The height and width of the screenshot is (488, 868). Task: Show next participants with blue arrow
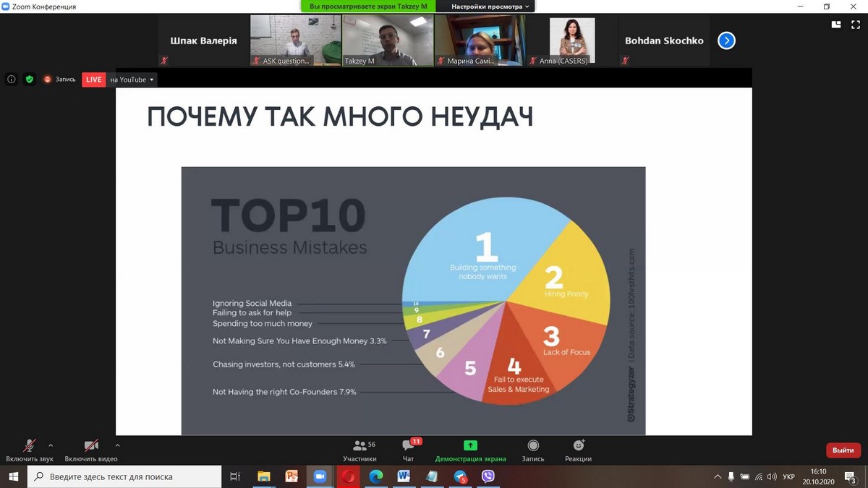tap(726, 41)
